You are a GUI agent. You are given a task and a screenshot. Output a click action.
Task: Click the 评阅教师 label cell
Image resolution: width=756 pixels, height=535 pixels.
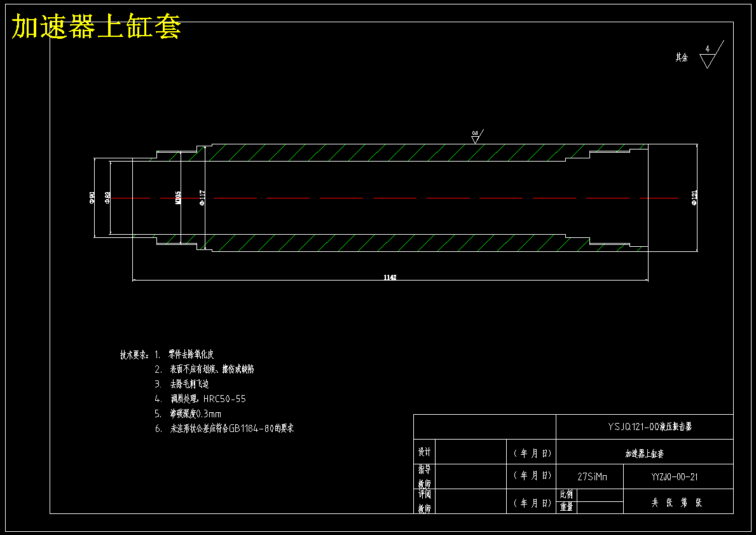[x=424, y=501]
